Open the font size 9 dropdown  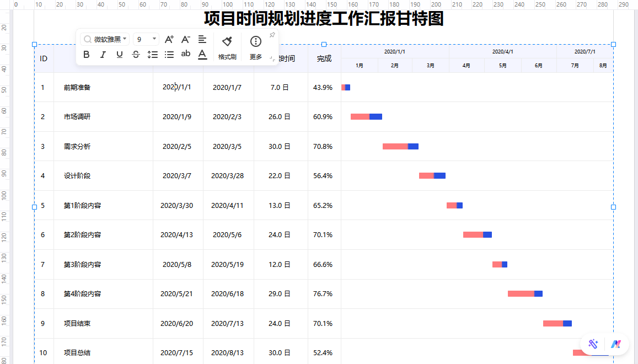click(146, 39)
